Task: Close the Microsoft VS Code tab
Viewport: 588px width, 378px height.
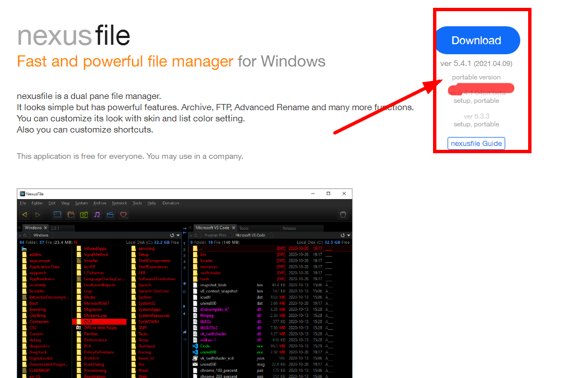Action: (233, 228)
